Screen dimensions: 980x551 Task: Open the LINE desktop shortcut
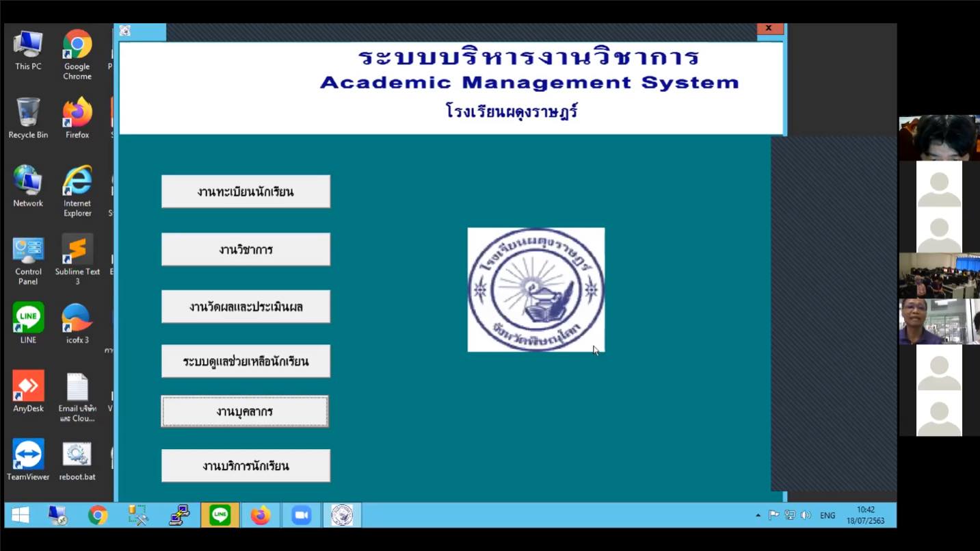click(x=28, y=319)
